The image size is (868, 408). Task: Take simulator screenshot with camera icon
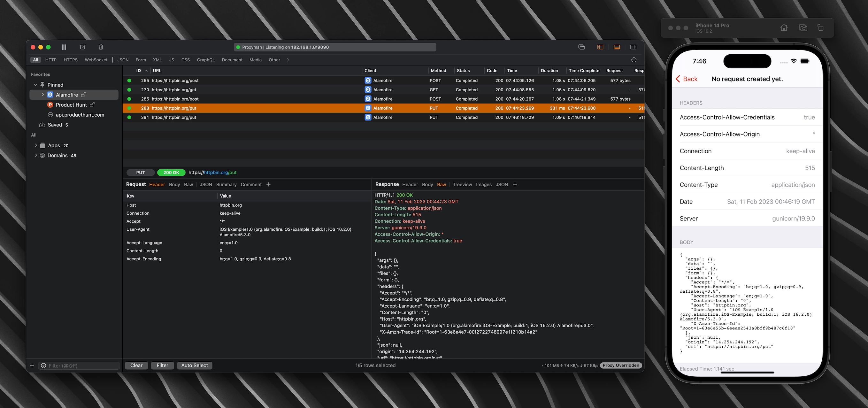(x=803, y=28)
